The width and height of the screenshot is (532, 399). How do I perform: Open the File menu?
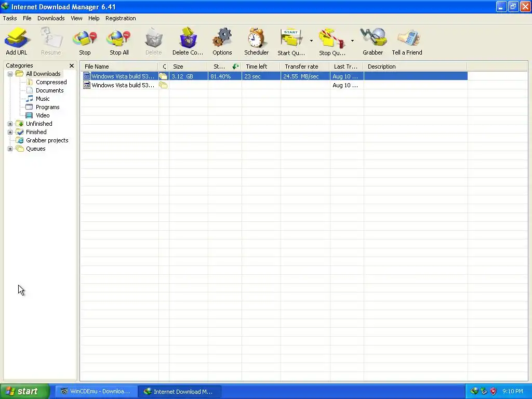click(27, 18)
